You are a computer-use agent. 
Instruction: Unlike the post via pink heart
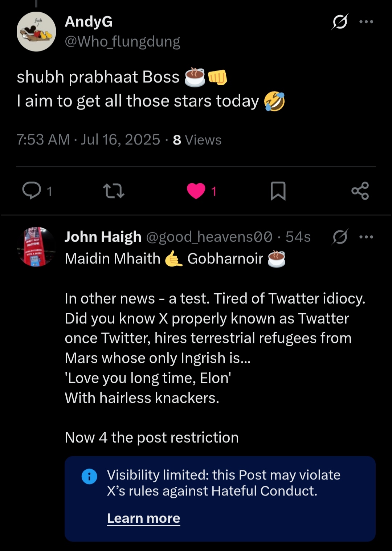tap(196, 191)
